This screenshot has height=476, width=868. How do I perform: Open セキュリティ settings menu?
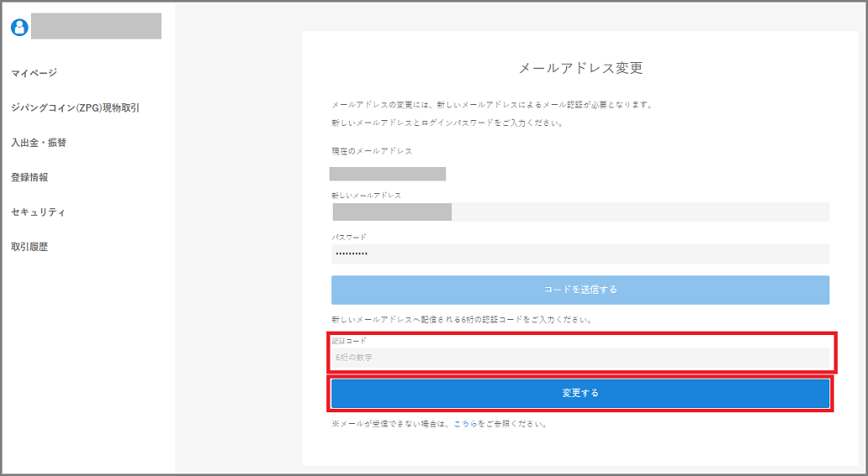(39, 212)
